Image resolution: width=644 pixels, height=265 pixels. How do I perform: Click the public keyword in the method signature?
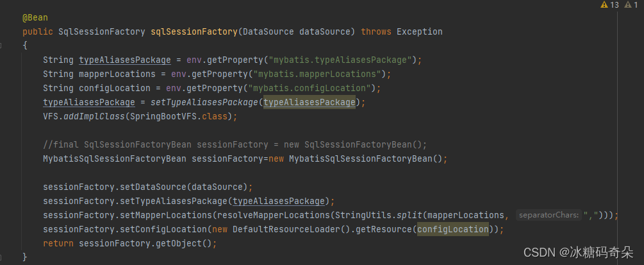(38, 31)
